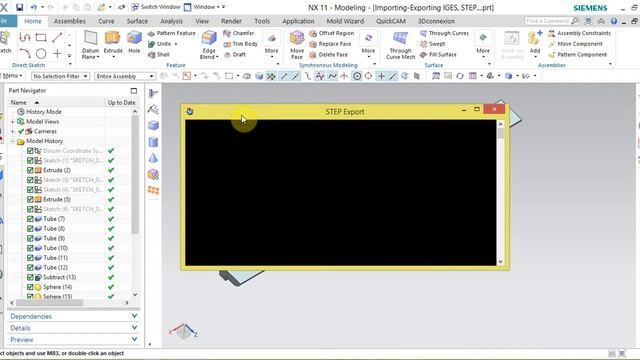Select Assembly Constraints command

579,33
